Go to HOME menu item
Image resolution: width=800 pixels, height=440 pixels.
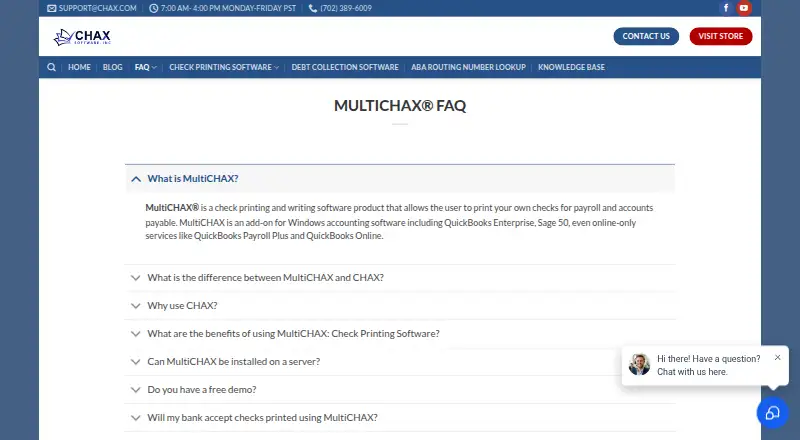pos(79,67)
